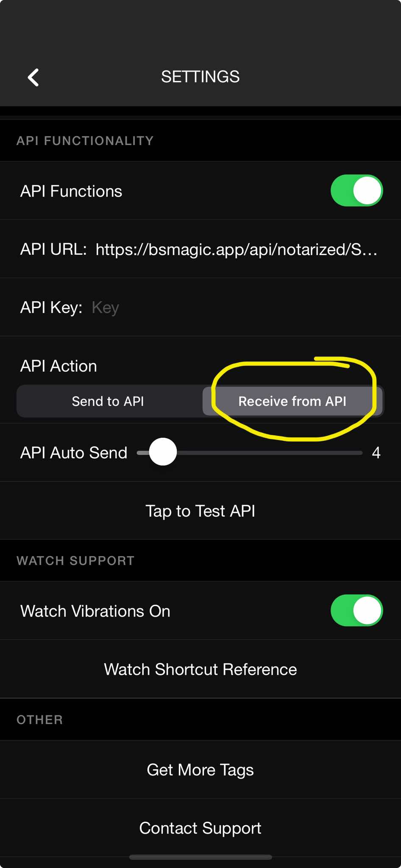This screenshot has height=868, width=401.
Task: Tap the SETTINGS title
Action: click(200, 77)
